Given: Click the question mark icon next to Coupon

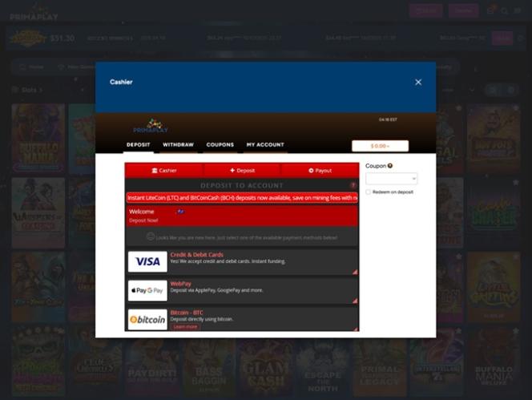Looking at the screenshot, I should pos(390,166).
